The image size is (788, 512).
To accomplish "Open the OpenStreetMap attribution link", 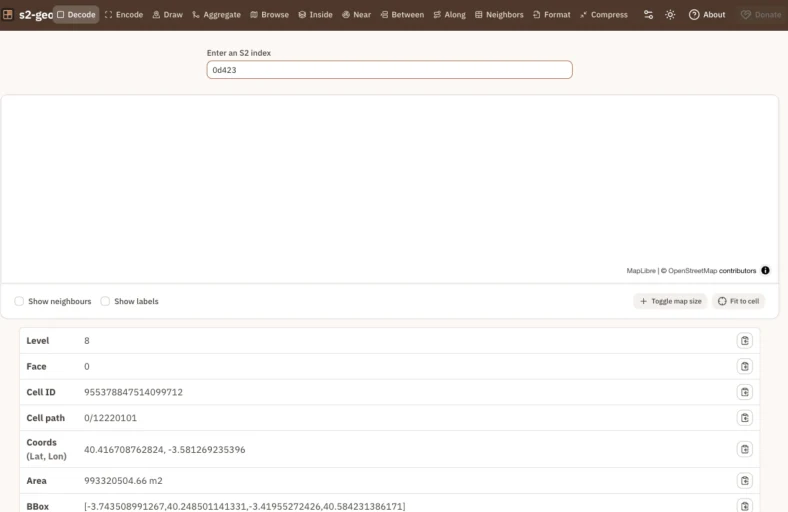I will pos(692,270).
